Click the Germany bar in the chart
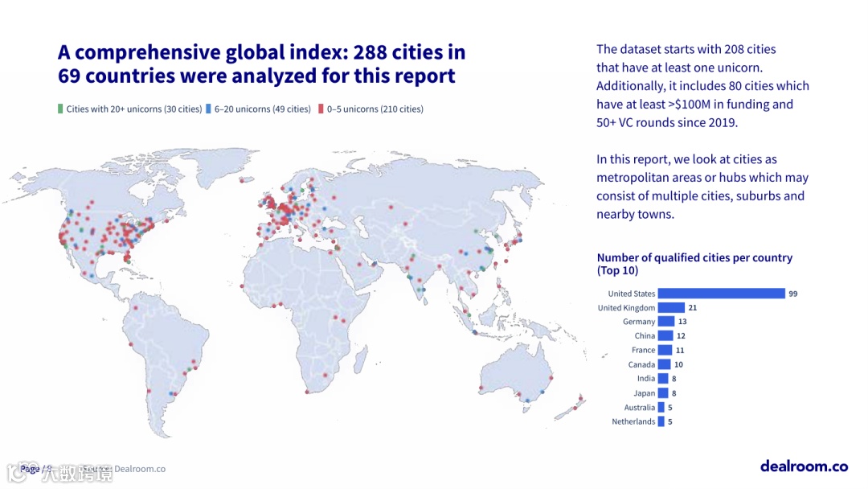This screenshot has width=868, height=489. 666,322
